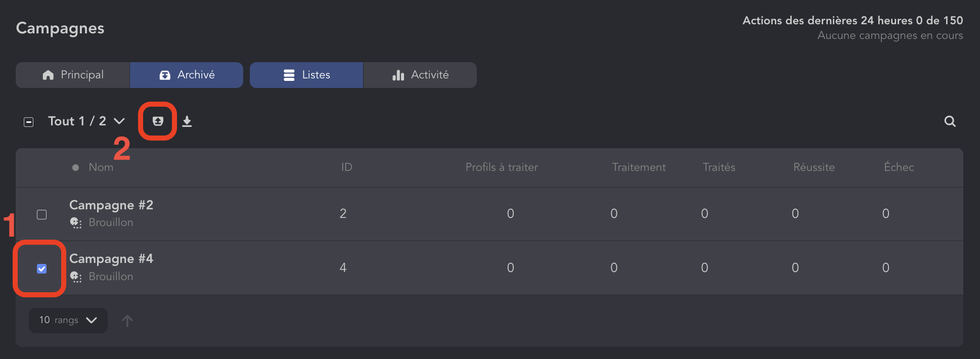Open the Campagne #2 campaign name
The height and width of the screenshot is (359, 980).
[111, 205]
